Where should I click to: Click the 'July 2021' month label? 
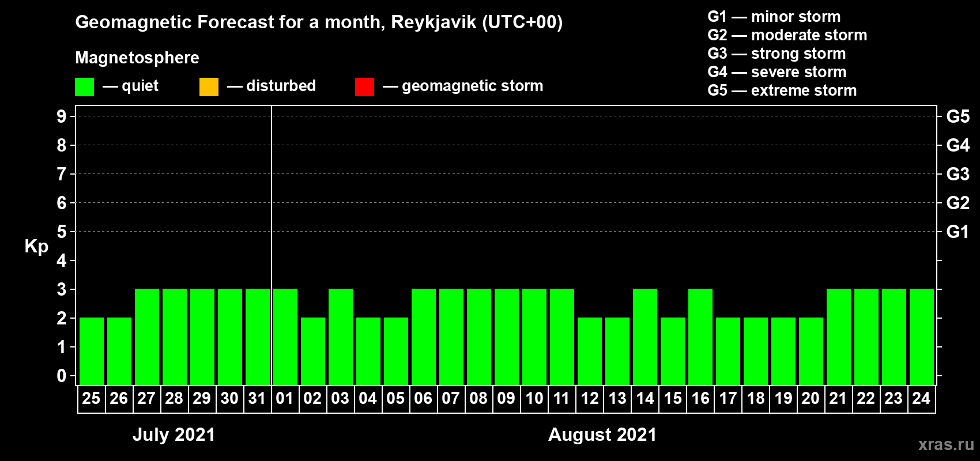(174, 434)
